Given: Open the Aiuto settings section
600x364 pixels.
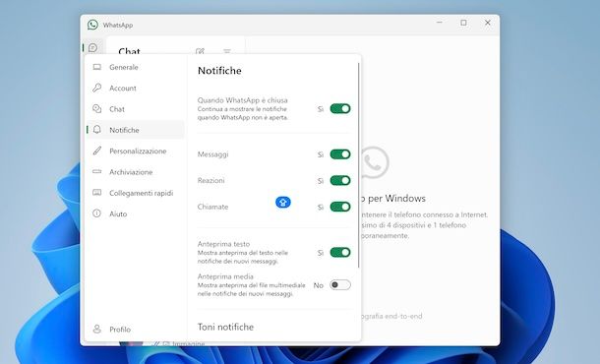Looking at the screenshot, I should pos(136,213).
